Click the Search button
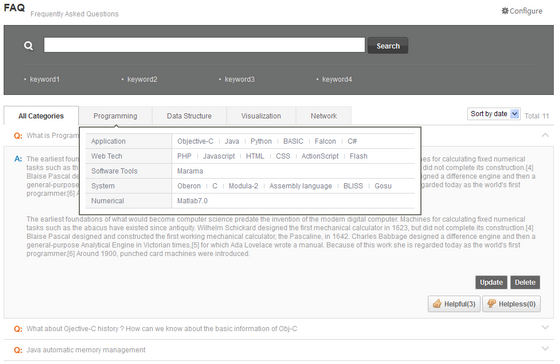 tap(388, 46)
